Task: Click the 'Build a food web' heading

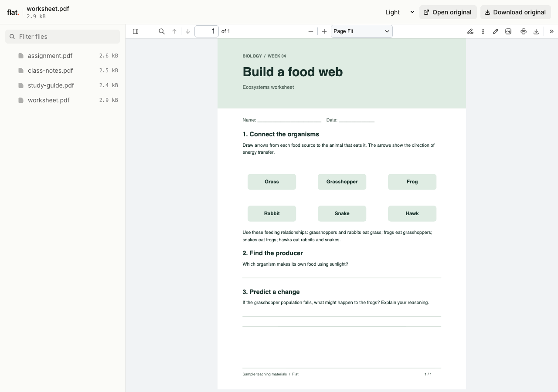Action: point(293,72)
